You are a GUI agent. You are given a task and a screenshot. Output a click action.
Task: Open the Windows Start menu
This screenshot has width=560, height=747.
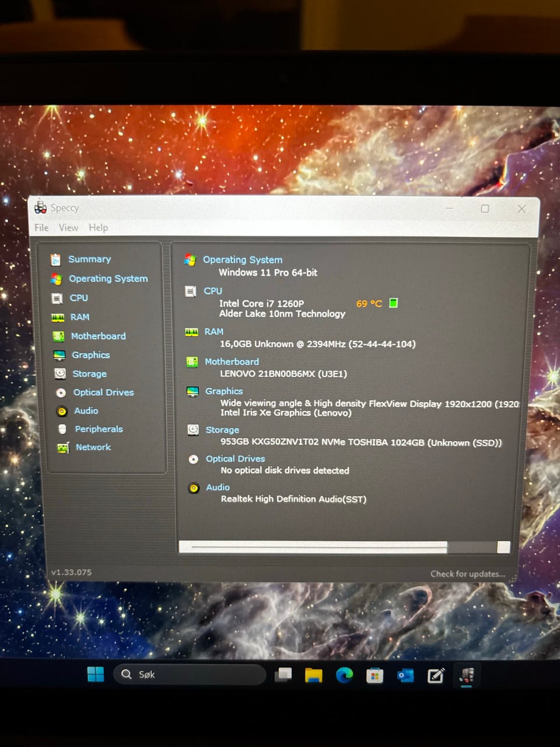pos(96,675)
